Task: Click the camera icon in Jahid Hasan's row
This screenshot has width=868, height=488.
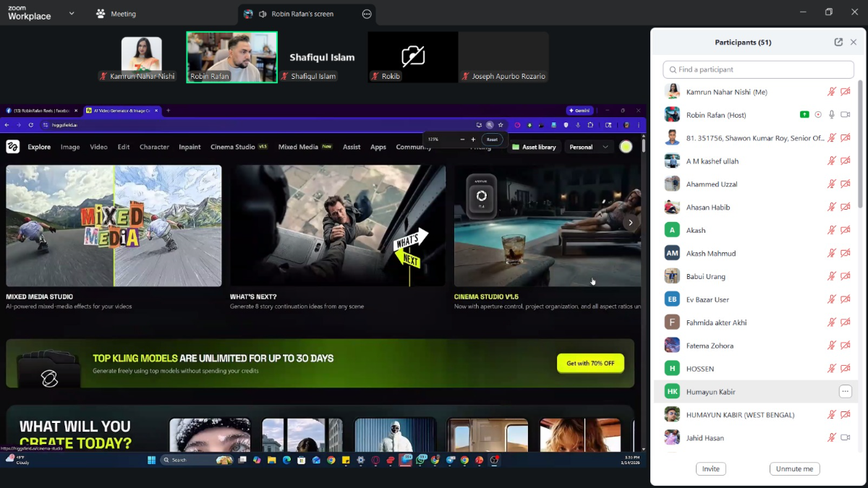Action: 845,438
